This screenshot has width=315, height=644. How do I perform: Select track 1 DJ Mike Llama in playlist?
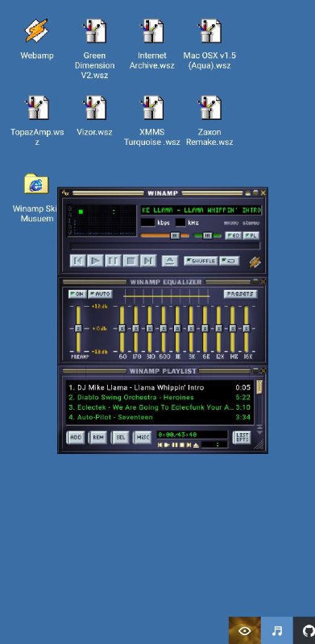point(160,387)
